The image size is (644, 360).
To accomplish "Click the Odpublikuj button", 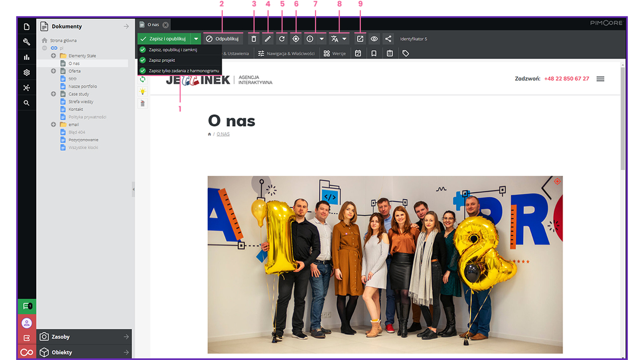I will click(223, 39).
